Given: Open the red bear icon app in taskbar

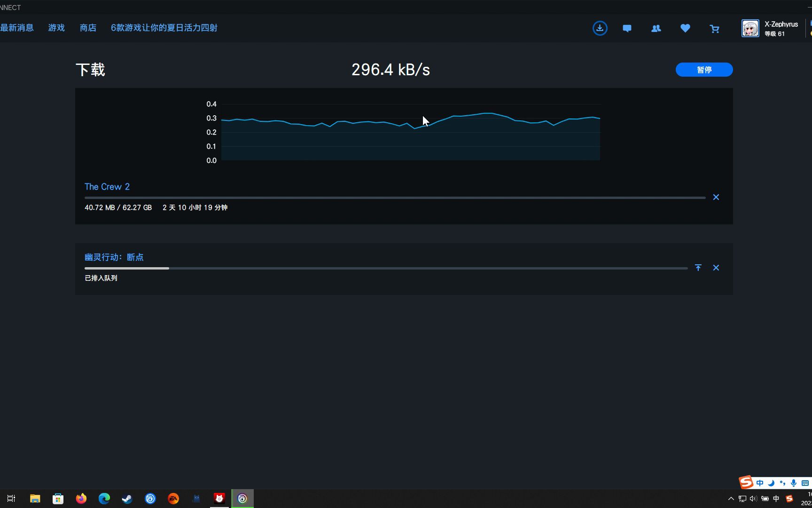Looking at the screenshot, I should point(219,499).
